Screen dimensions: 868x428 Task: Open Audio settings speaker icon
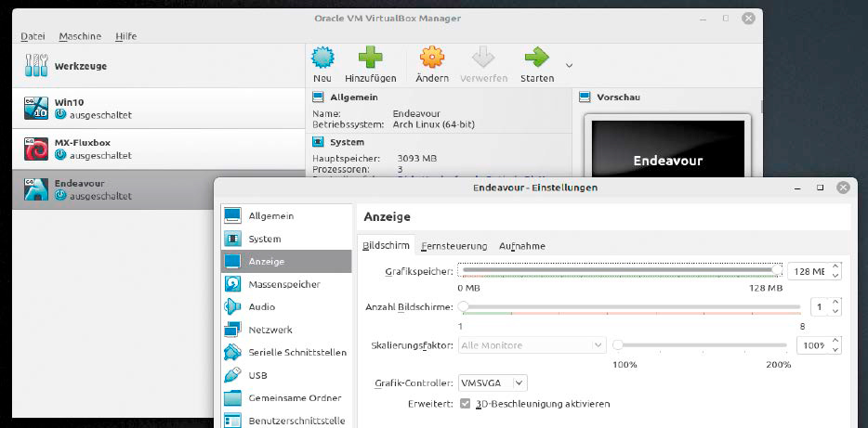(x=232, y=307)
